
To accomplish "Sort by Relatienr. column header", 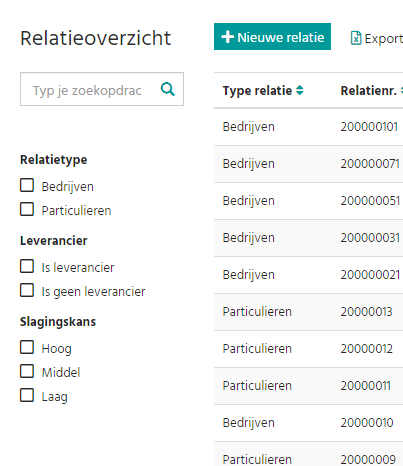I will click(368, 90).
